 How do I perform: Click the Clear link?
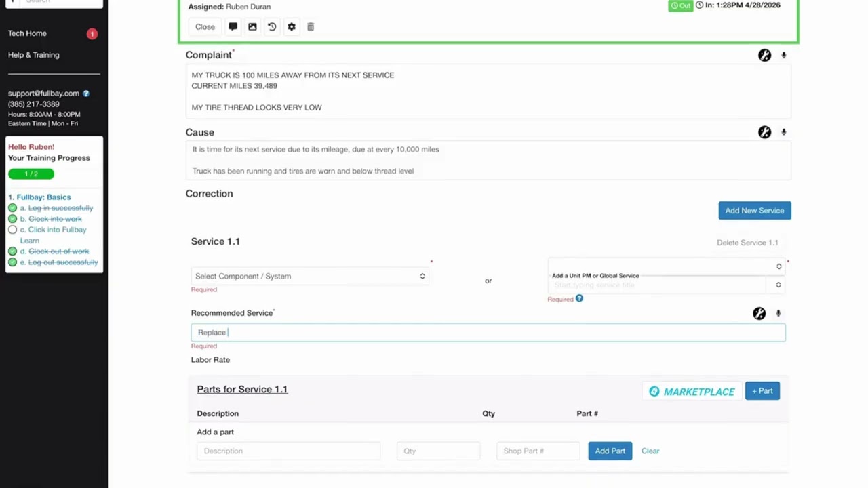coord(650,451)
